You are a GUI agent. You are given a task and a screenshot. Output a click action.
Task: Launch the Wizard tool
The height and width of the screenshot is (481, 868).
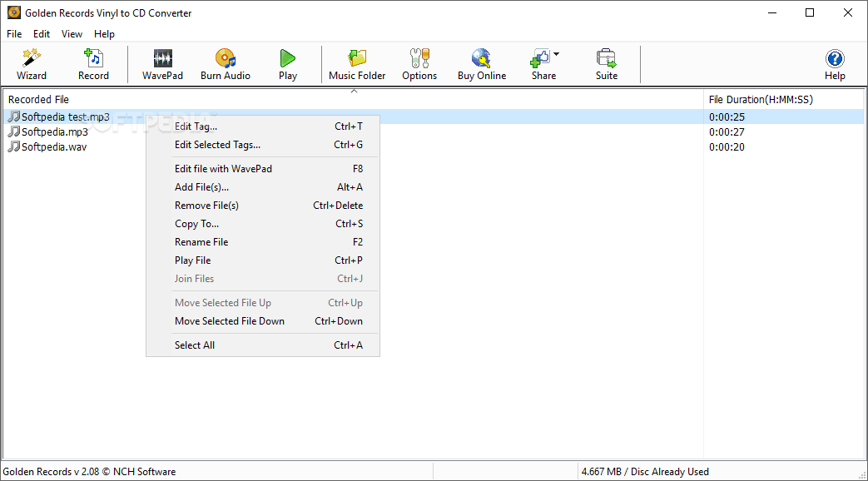[31, 64]
